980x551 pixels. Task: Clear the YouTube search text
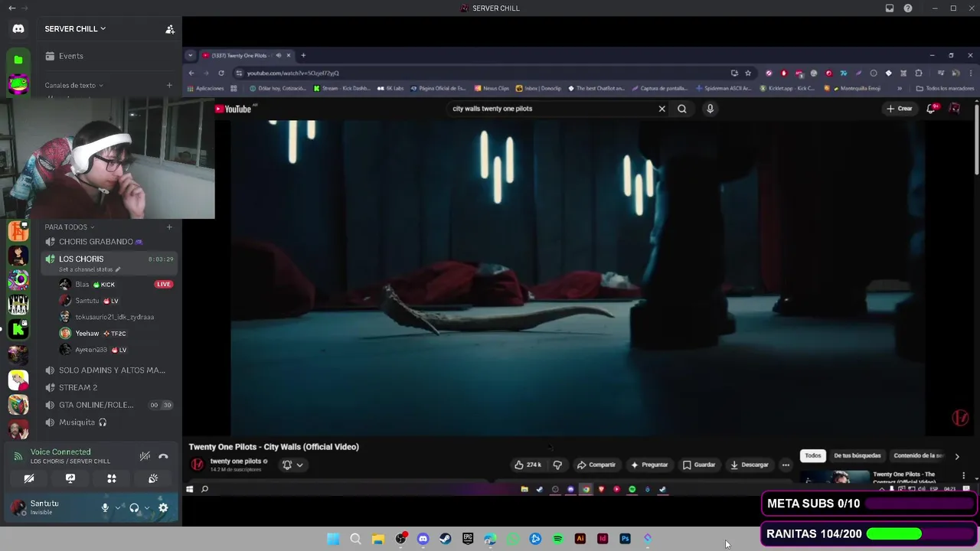(662, 109)
